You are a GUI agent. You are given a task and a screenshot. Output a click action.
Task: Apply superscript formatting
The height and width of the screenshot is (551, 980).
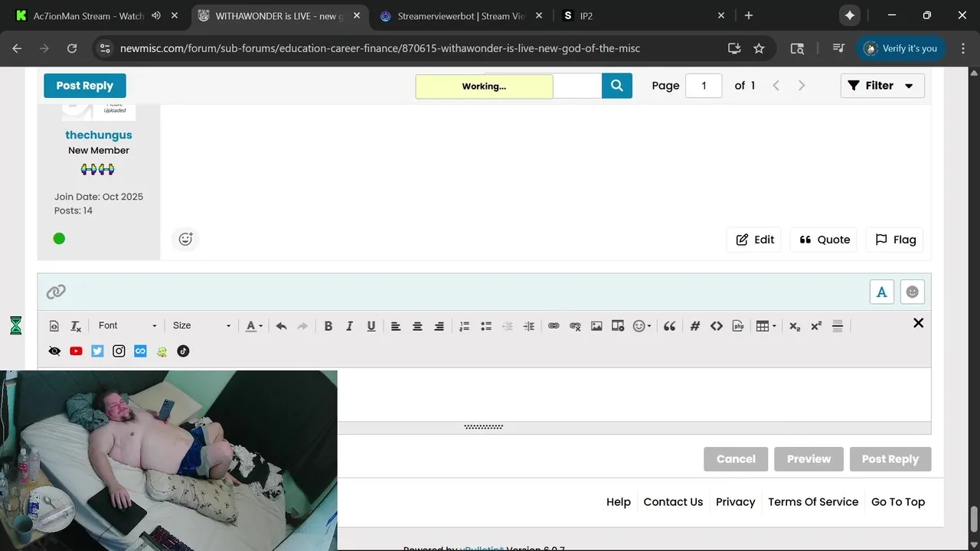click(816, 326)
